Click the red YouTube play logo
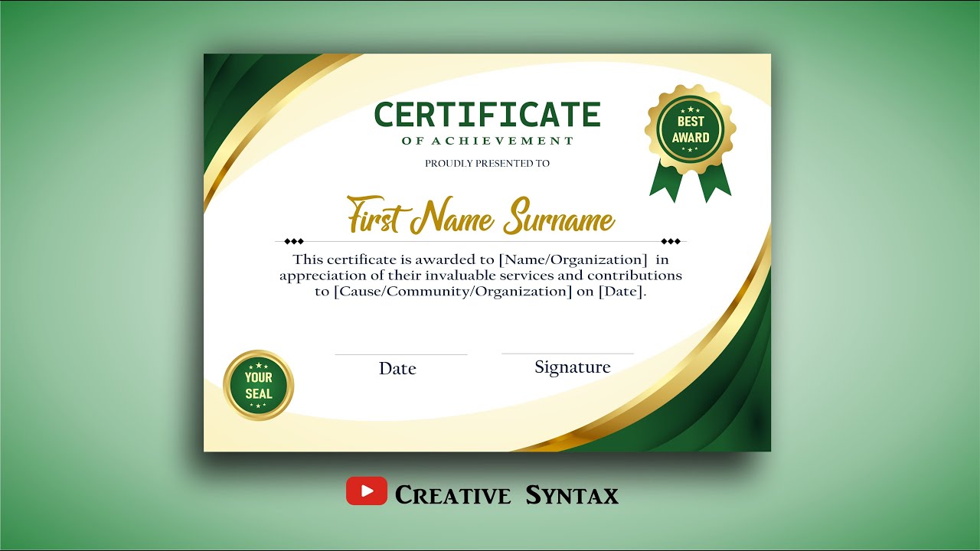 (x=366, y=491)
